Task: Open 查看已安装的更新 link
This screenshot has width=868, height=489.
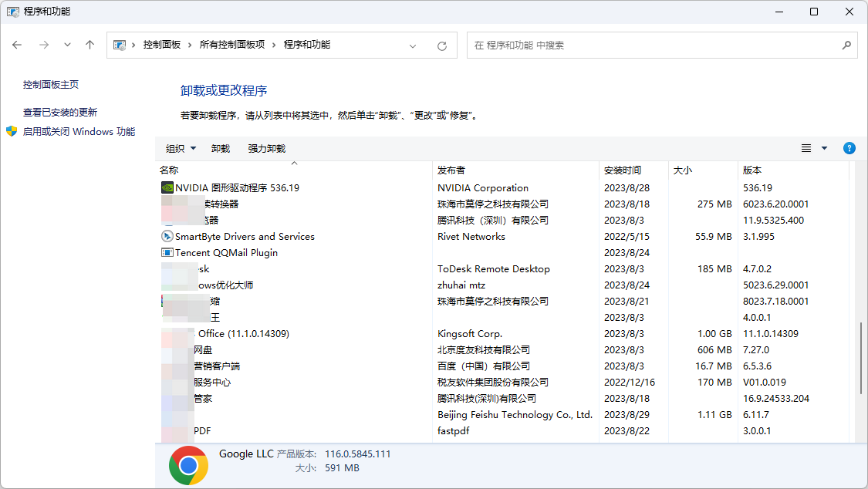Action: coord(59,113)
